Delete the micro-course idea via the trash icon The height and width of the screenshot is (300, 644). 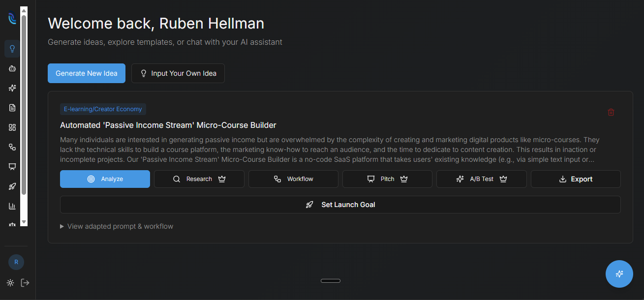611,112
